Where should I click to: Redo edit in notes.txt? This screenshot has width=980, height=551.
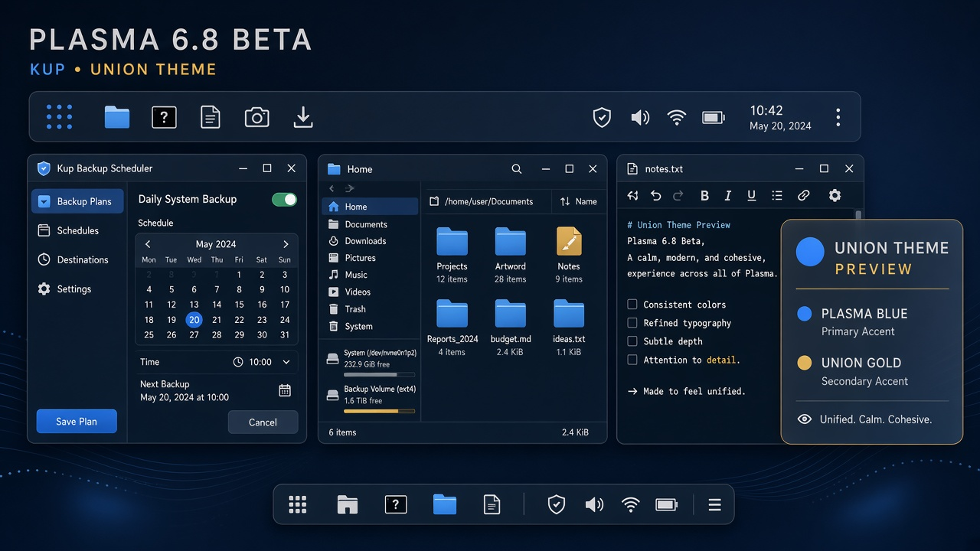tap(678, 196)
